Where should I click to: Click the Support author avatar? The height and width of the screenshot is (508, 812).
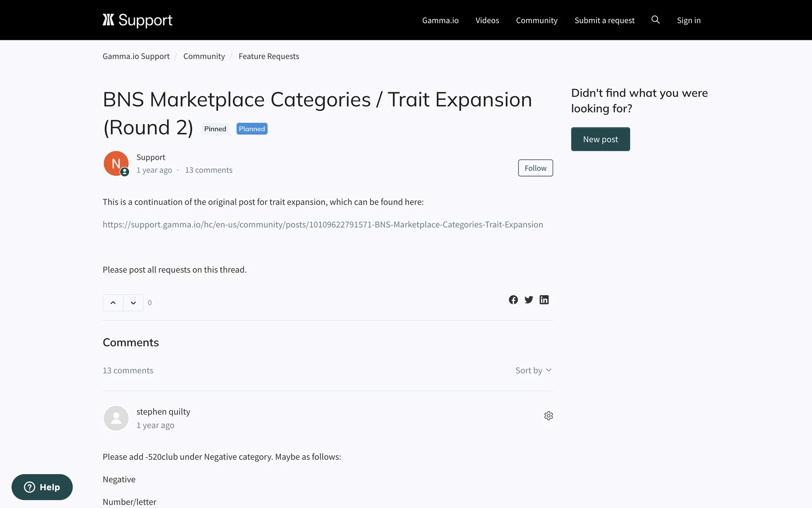click(116, 163)
